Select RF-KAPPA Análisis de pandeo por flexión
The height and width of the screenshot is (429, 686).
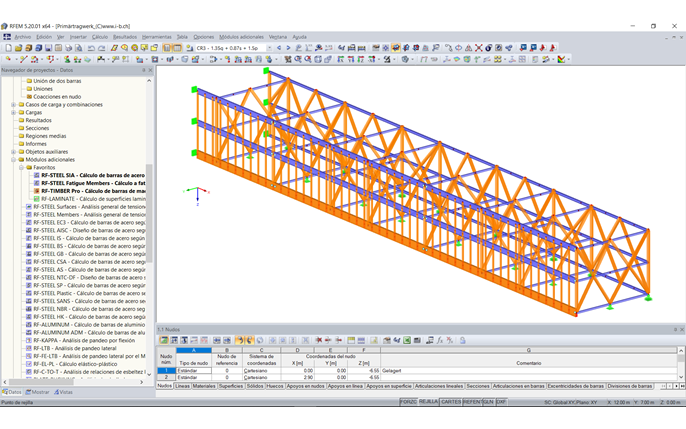(80, 341)
